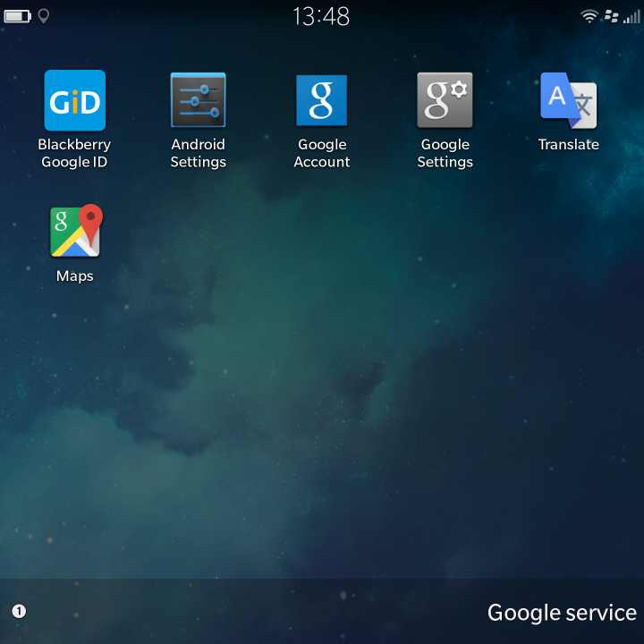Tap the battery status icon
Viewport: 644px width, 644px height.
click(x=18, y=16)
